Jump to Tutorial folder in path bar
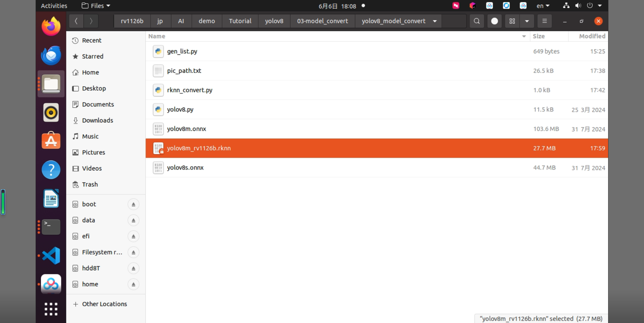Viewport: 644px width, 323px height. pos(240,21)
